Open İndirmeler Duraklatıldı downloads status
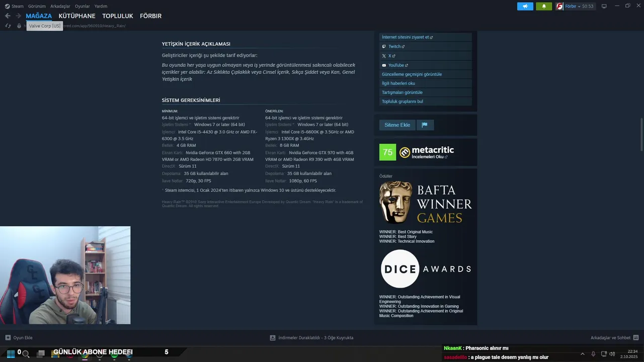Image resolution: width=644 pixels, height=362 pixels. click(311, 338)
